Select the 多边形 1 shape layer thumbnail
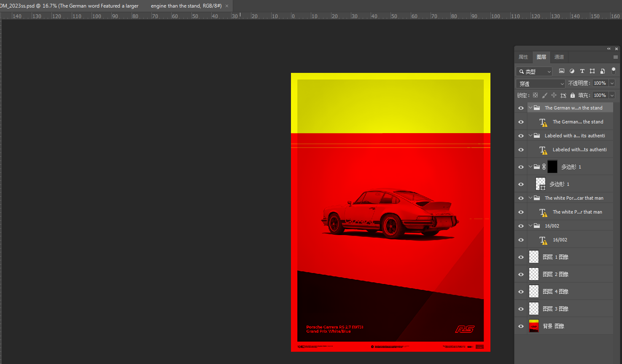The image size is (622, 364). pos(541,184)
